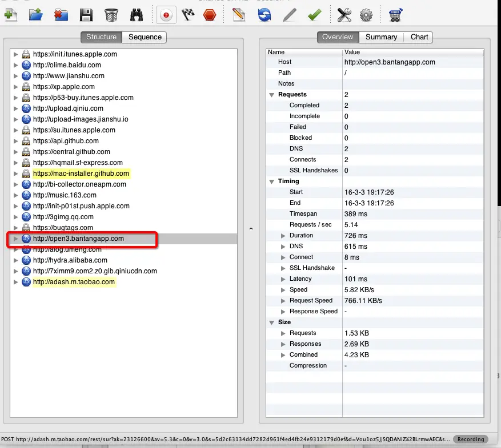501x448 pixels.
Task: Expand the Combined size row
Action: [283, 355]
